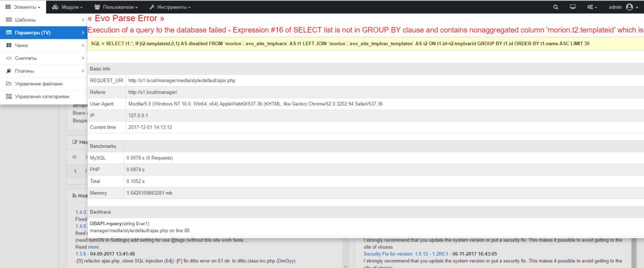This screenshot has height=268, width=644.
Task: Click the Параметры (TV) list icon
Action: coord(9,33)
